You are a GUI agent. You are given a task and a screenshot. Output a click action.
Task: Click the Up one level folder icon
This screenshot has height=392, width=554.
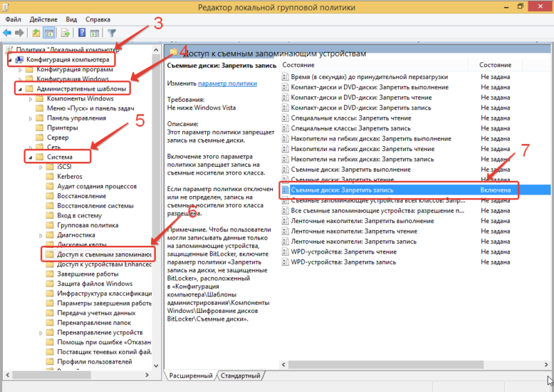36,33
